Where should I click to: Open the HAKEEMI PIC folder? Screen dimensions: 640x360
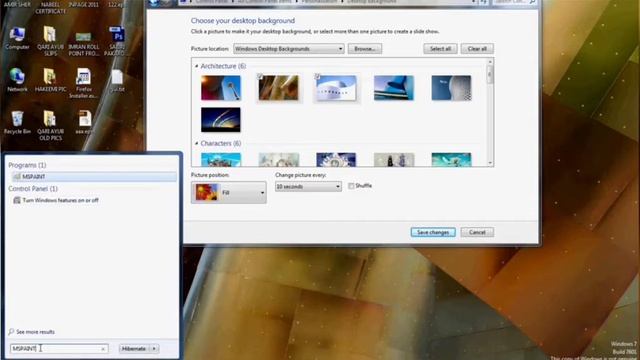click(x=50, y=80)
